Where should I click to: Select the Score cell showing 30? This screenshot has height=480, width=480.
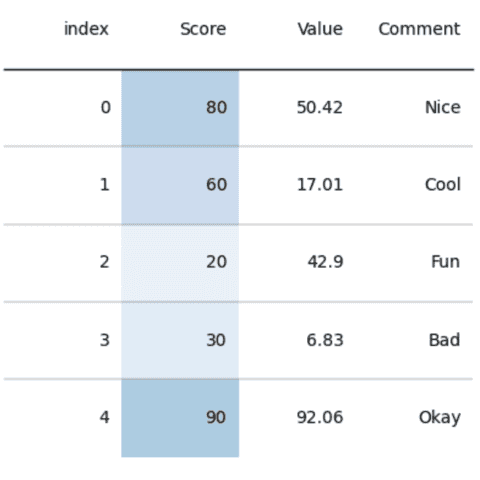tap(180, 340)
